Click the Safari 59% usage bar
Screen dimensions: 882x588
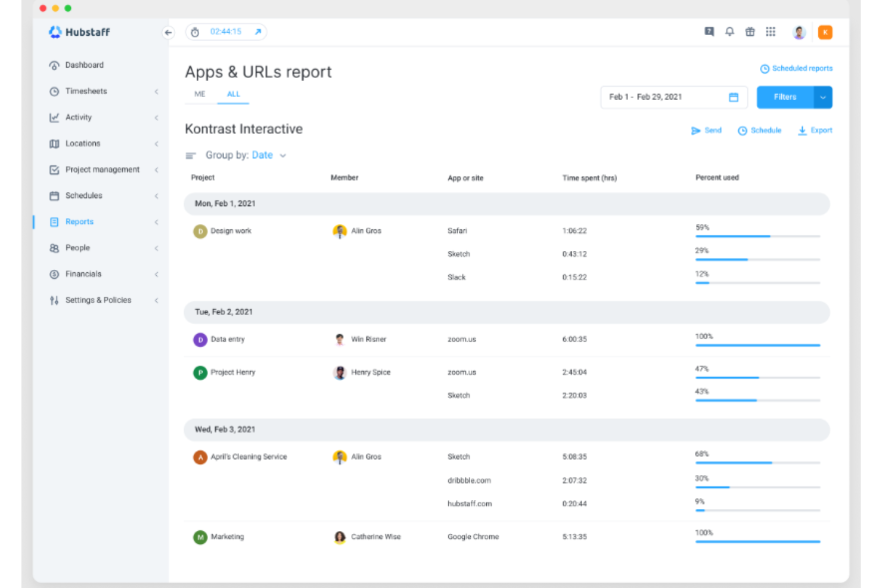click(x=757, y=237)
